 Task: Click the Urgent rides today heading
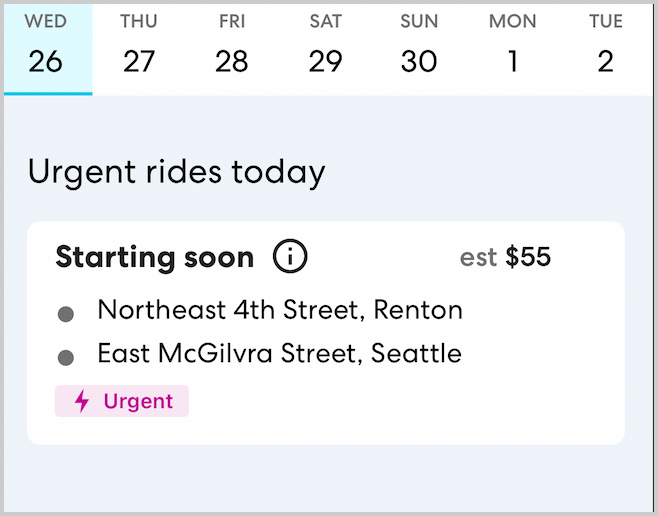[176, 172]
